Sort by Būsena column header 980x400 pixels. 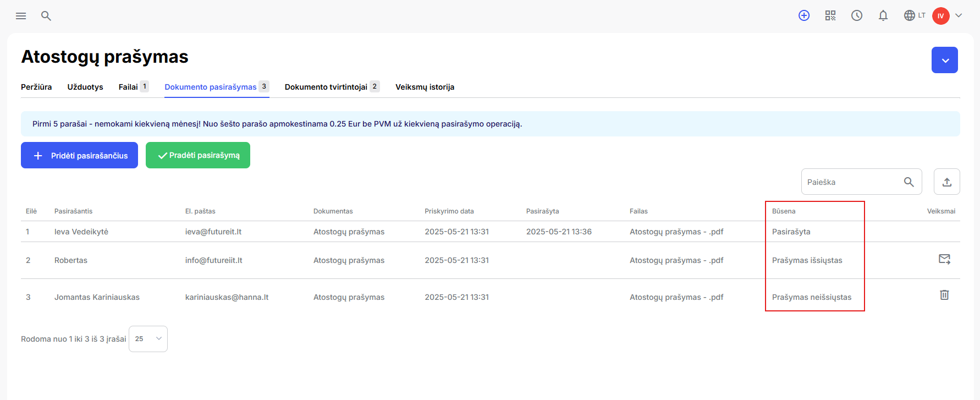[x=784, y=211]
